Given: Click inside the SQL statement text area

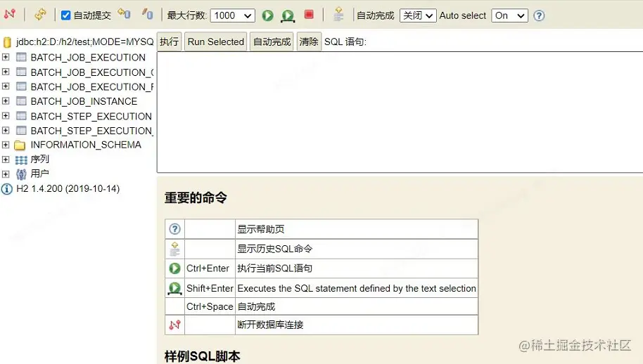Looking at the screenshot, I should click(400, 112).
